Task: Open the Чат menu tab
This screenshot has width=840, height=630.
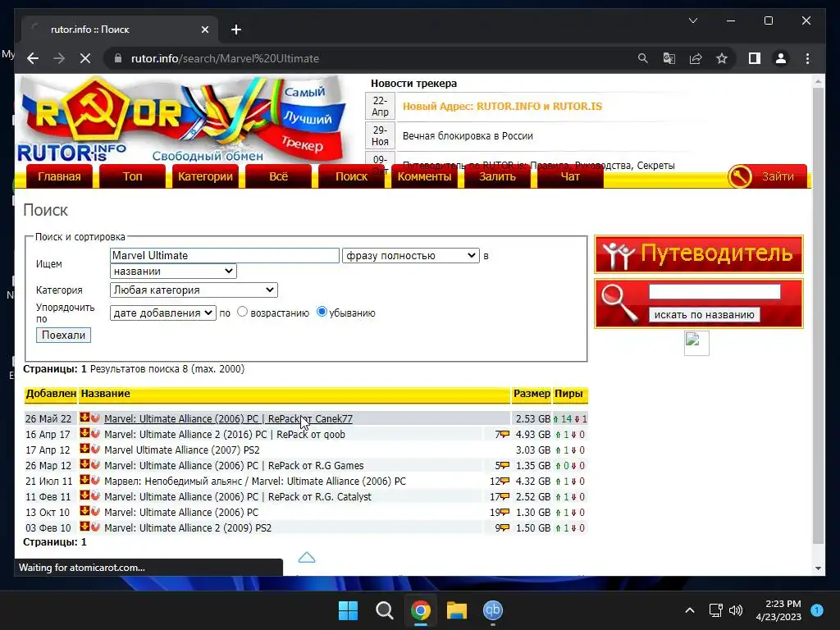Action: tap(569, 177)
